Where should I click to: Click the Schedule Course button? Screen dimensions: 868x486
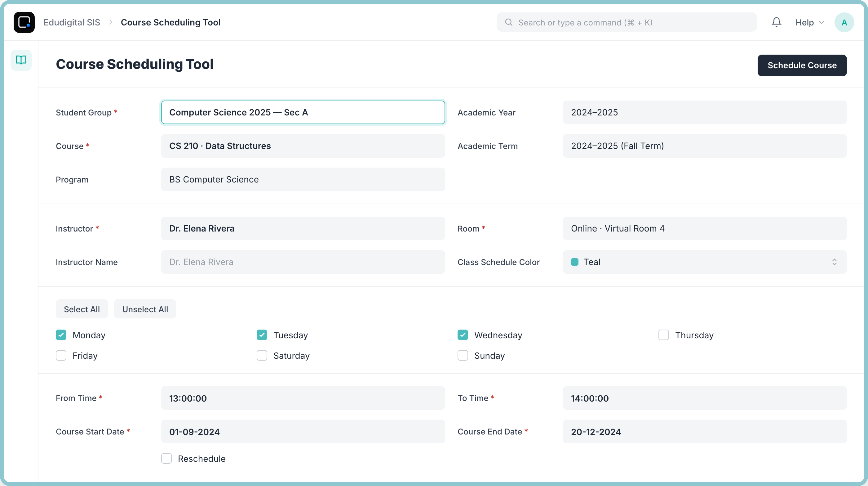(x=802, y=65)
